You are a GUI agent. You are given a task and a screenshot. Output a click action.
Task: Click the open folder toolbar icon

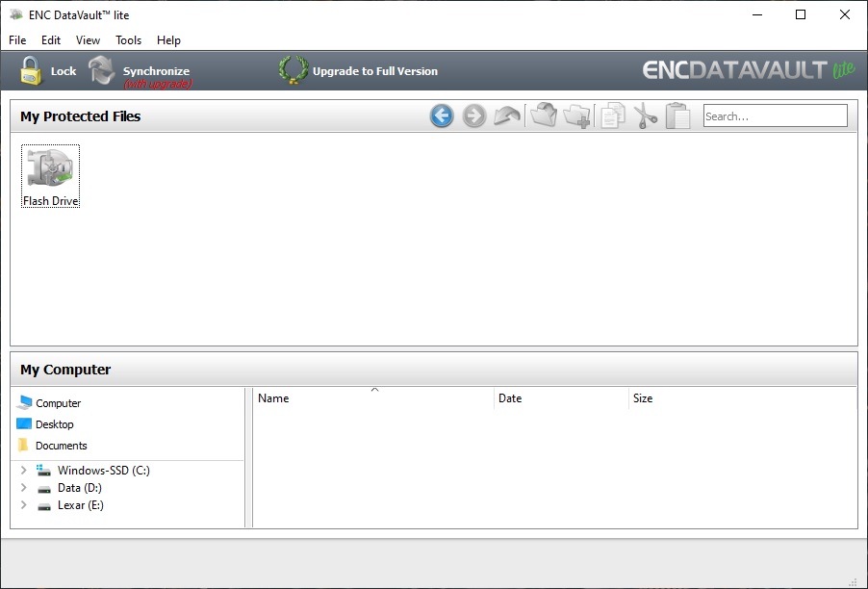[x=544, y=115]
